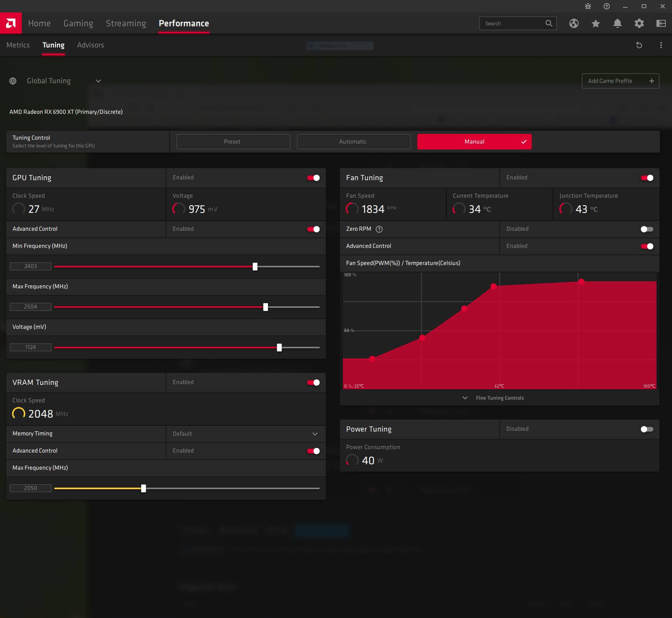This screenshot has height=618, width=672.
Task: Click the VRAM Max Frequency slider handle
Action: (143, 488)
